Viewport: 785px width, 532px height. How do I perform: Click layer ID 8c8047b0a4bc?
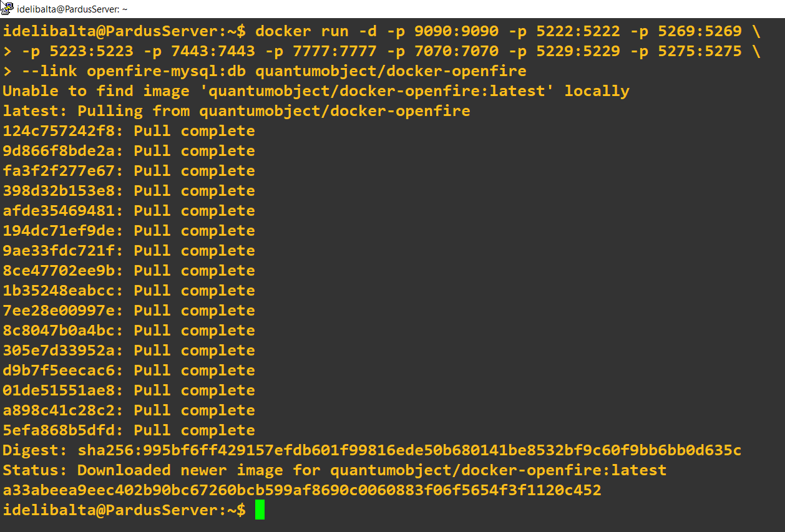[x=59, y=330]
